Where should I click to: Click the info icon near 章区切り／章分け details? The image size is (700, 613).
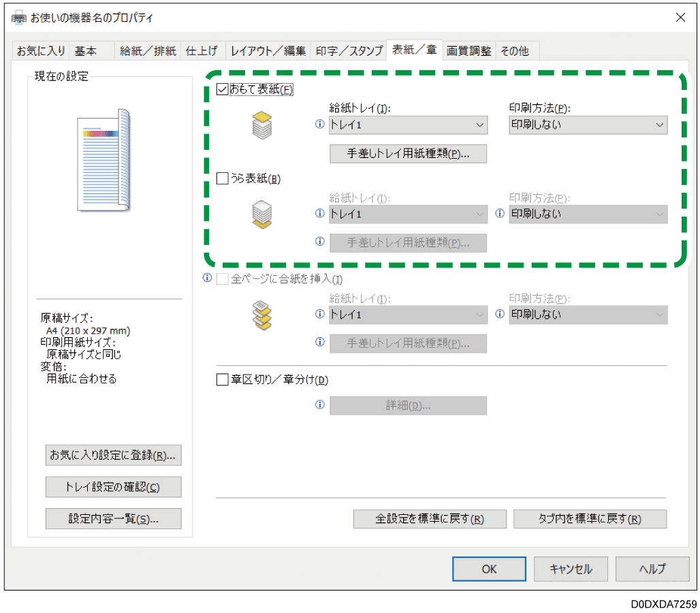click(319, 405)
